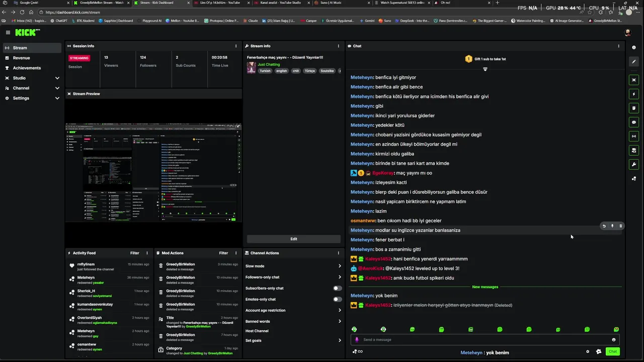The height and width of the screenshot is (362, 644).
Task: Select Revenue in the sidebar
Action: point(32,58)
